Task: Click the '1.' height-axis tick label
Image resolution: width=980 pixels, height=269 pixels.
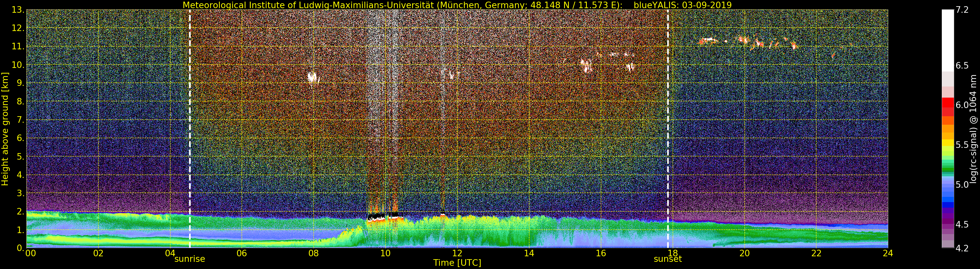Action: point(21,229)
